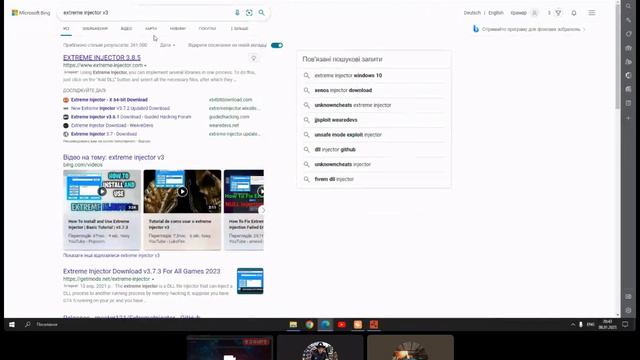Play How To Install and Use video
The height and width of the screenshot is (360, 640).
point(102,191)
